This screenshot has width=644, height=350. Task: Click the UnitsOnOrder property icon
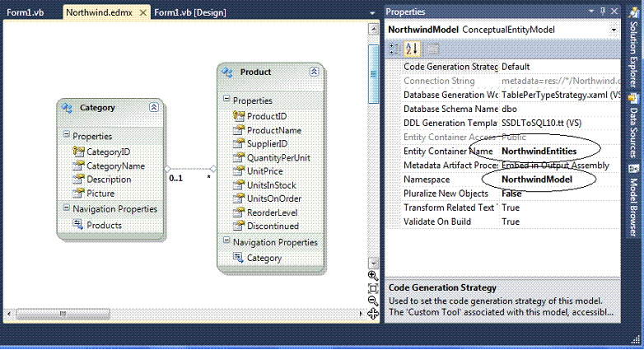(x=239, y=198)
